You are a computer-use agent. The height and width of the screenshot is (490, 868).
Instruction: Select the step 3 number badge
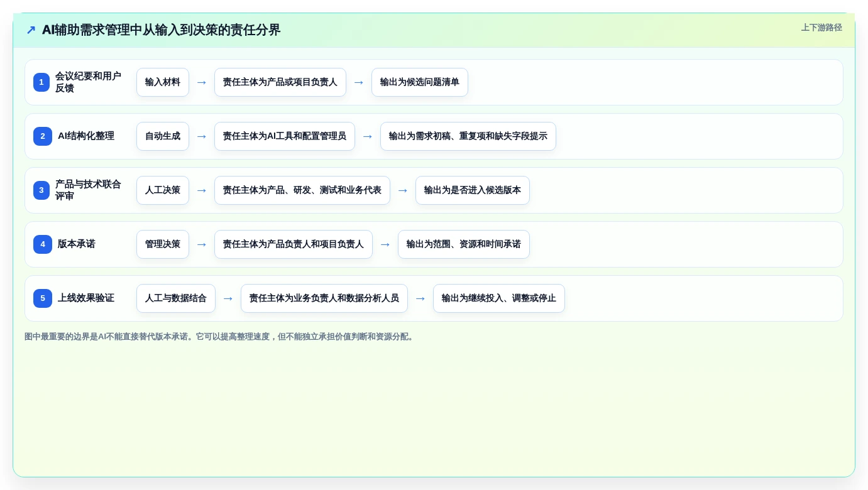41,190
